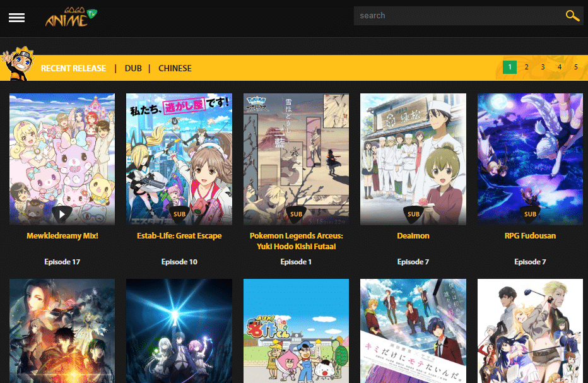Select the Recent Release tab

pyautogui.click(x=73, y=68)
